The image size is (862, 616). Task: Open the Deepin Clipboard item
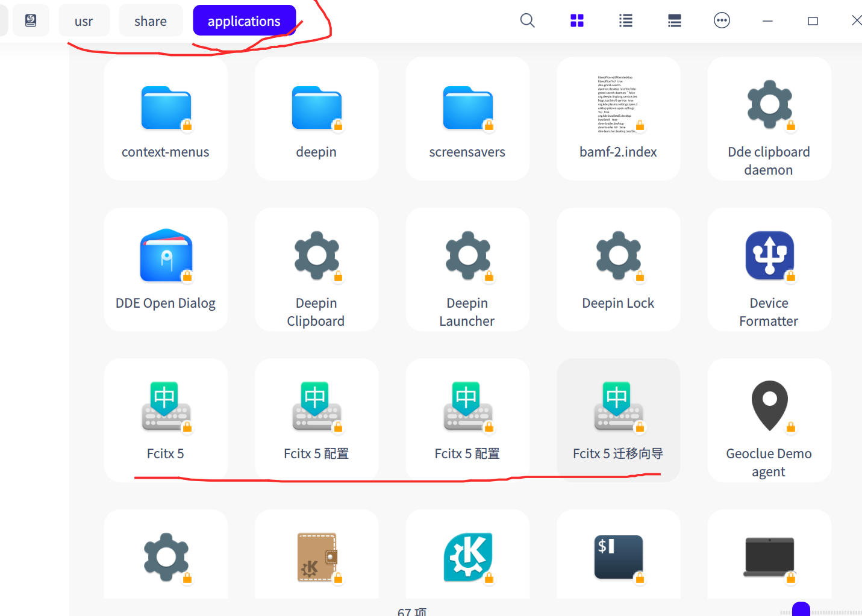coord(316,269)
